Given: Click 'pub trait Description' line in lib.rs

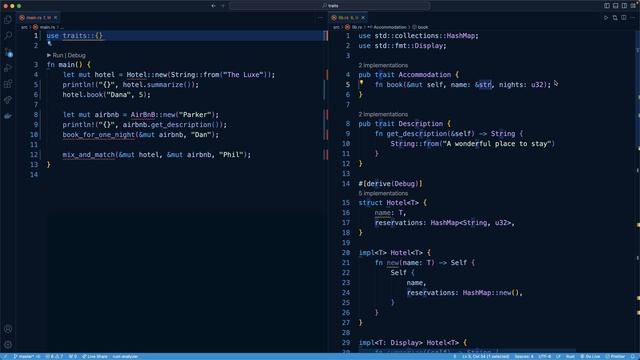Looking at the screenshot, I should (404, 123).
